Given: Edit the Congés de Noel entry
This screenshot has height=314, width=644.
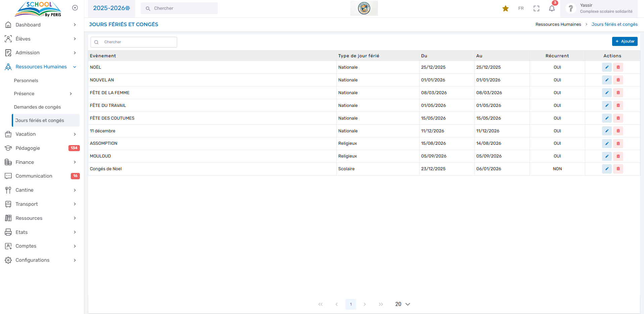Looking at the screenshot, I should coord(606,169).
